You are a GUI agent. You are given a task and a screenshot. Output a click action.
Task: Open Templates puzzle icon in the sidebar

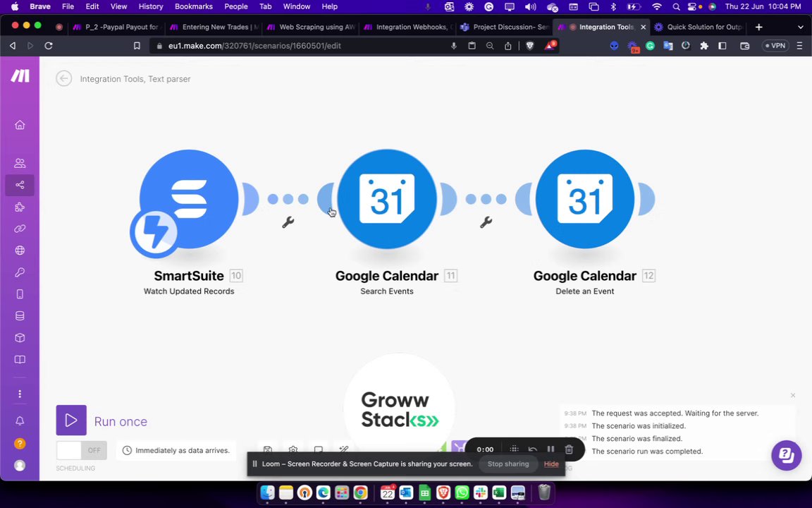pyautogui.click(x=20, y=207)
